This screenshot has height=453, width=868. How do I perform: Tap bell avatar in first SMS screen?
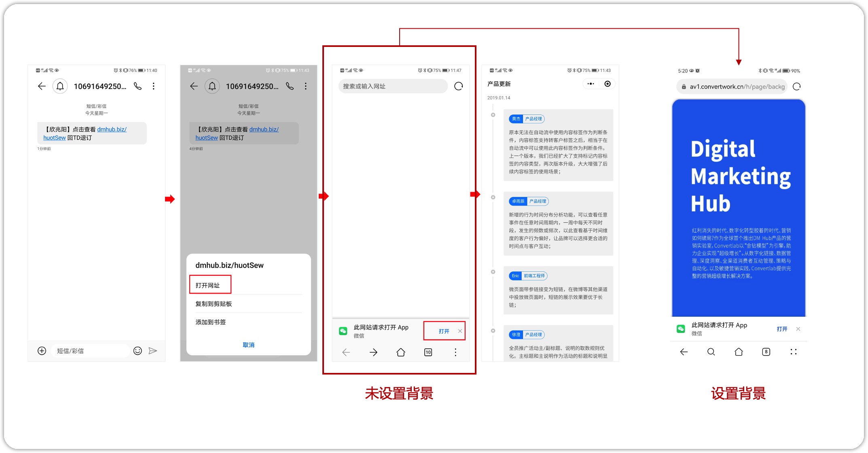[60, 86]
